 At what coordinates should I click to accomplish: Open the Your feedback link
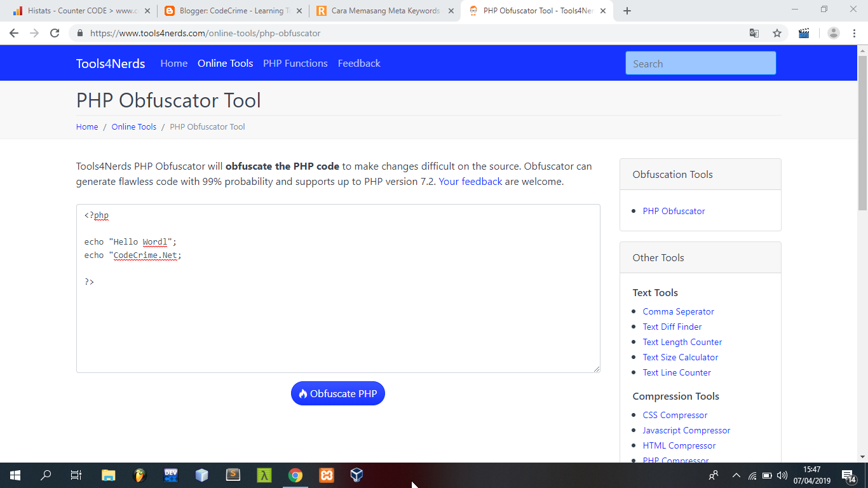click(470, 182)
